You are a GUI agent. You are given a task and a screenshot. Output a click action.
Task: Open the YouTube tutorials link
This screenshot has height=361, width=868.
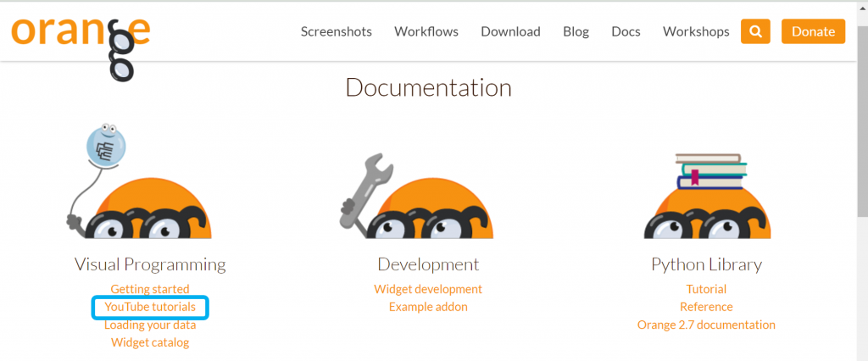(x=150, y=307)
